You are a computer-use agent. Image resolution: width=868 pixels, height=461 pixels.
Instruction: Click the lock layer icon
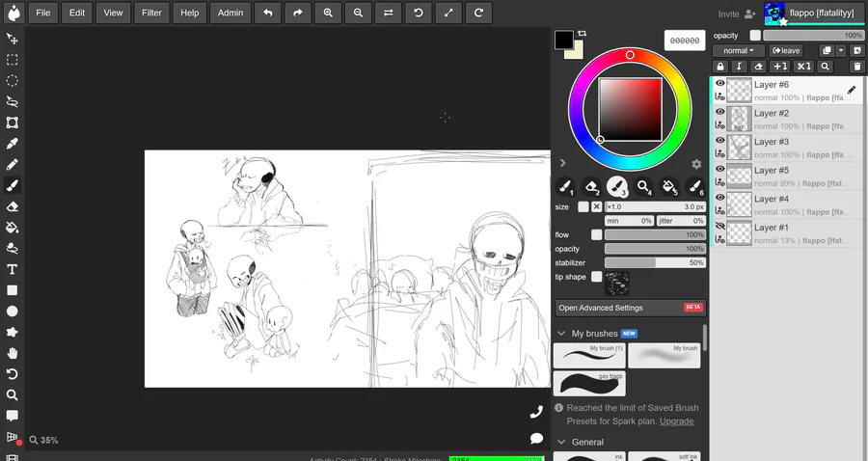point(720,67)
